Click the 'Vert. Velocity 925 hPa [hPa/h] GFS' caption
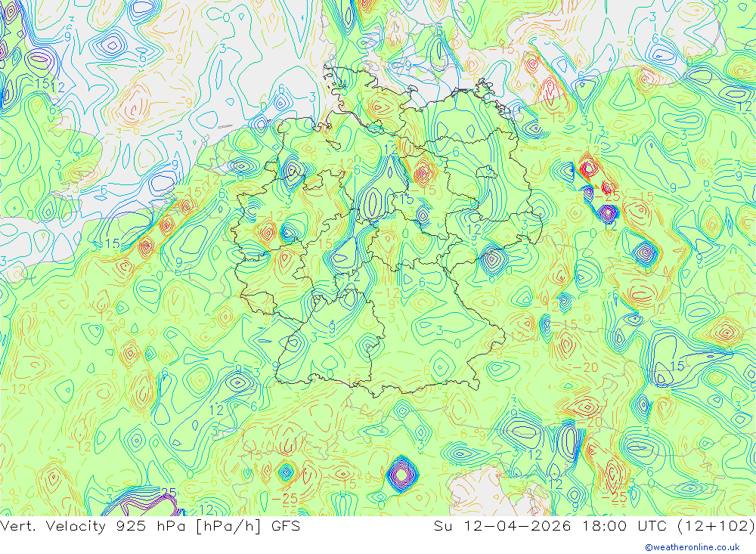756x554 pixels. tap(150, 525)
